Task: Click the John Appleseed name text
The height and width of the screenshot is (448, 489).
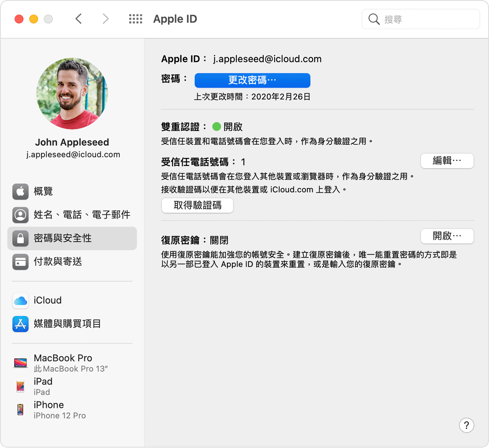Action: point(72,142)
